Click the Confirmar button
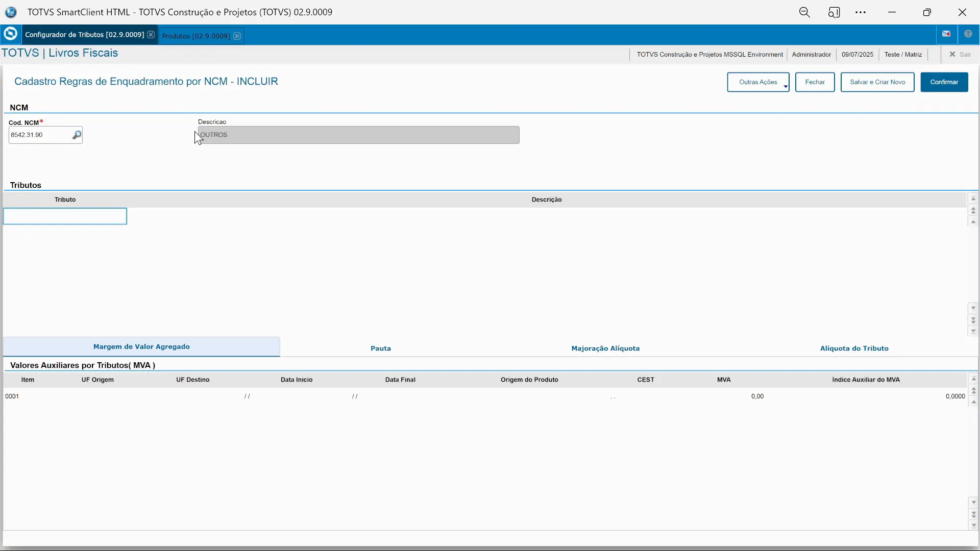 (945, 82)
